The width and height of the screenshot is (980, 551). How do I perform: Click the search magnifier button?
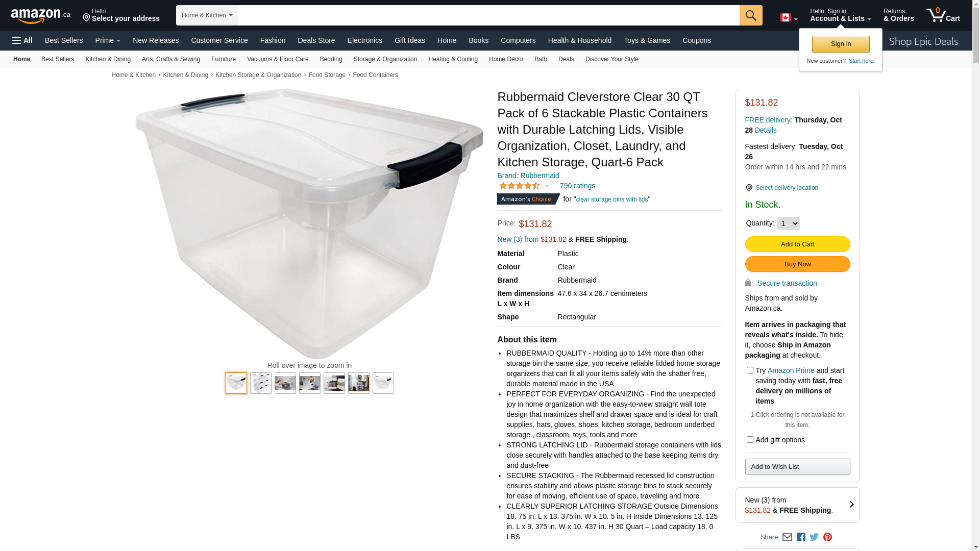pos(751,15)
